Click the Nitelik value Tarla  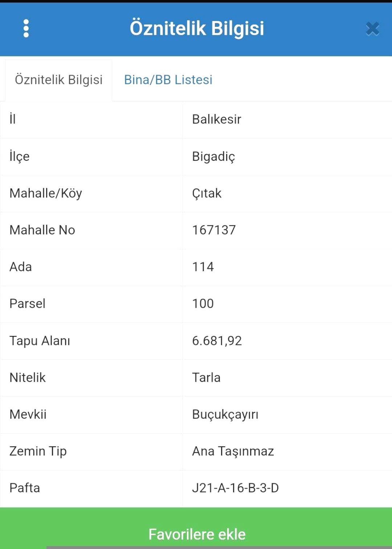tap(206, 378)
